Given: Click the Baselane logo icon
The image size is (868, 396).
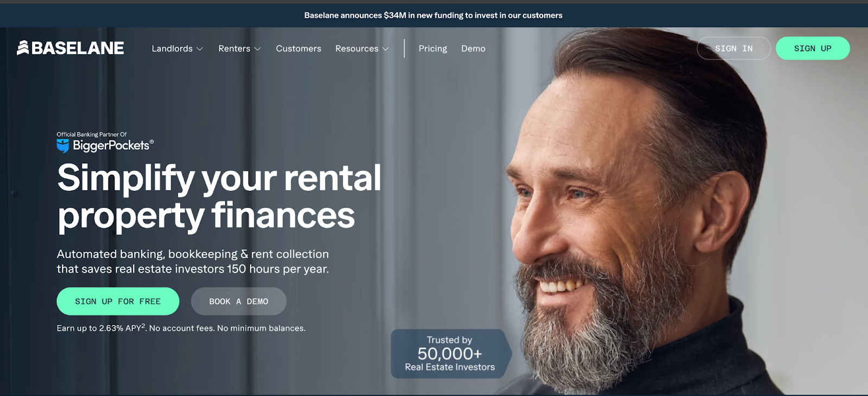Looking at the screenshot, I should coord(23,48).
